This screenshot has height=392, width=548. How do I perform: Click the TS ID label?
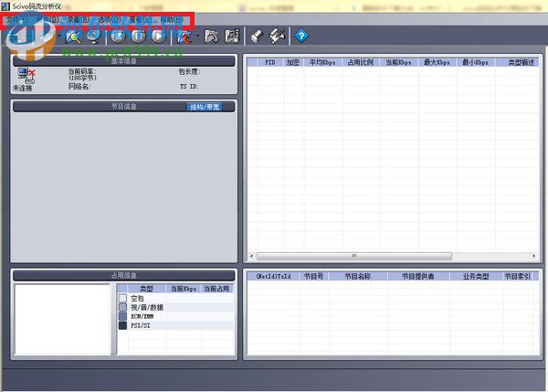tap(189, 87)
